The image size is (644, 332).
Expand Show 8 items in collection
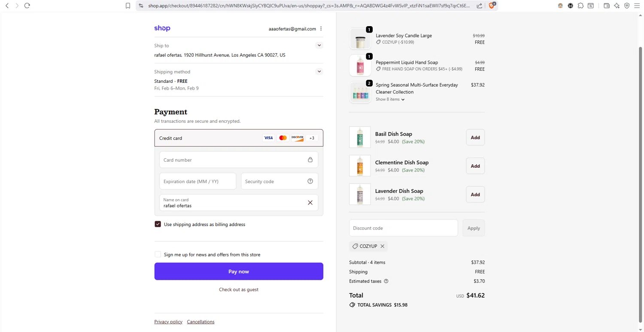(x=390, y=100)
